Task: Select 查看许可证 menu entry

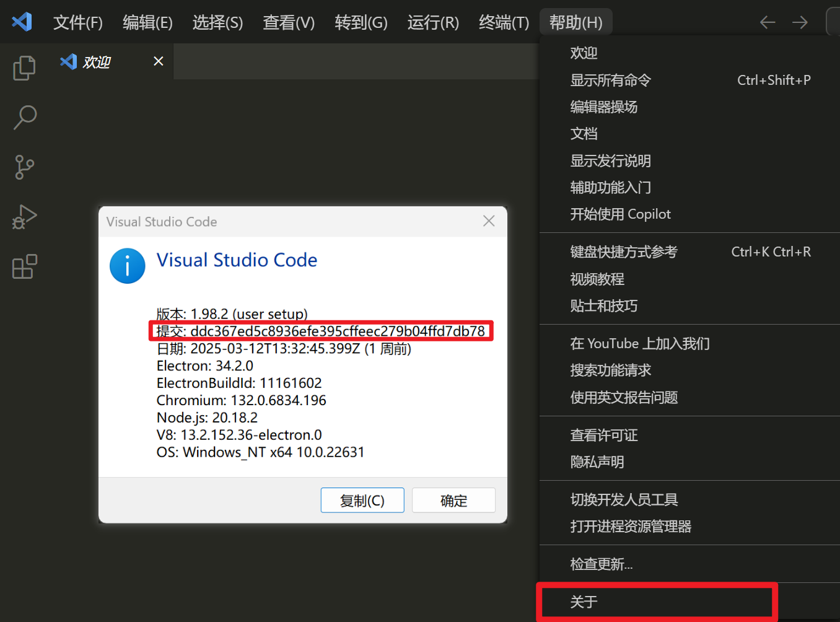Action: 604,435
